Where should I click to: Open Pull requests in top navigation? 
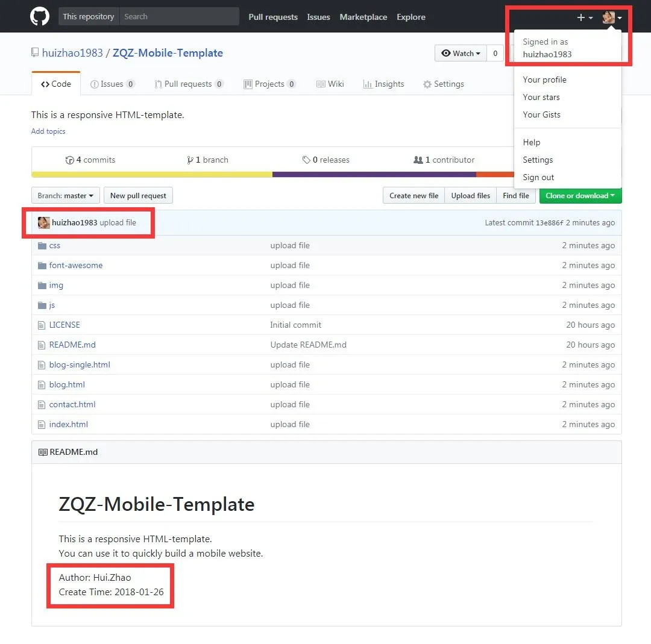(x=273, y=17)
